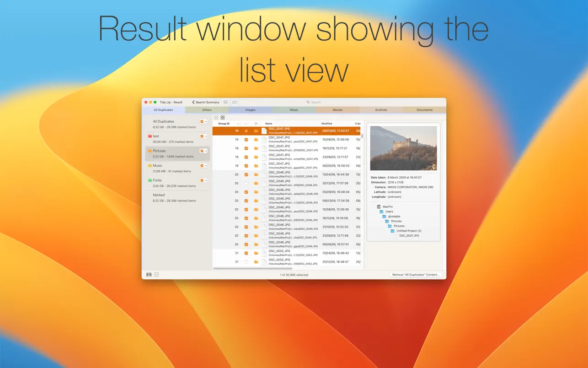Click the slideshow play icon above the list
588x368 pixels.
pyautogui.click(x=216, y=118)
